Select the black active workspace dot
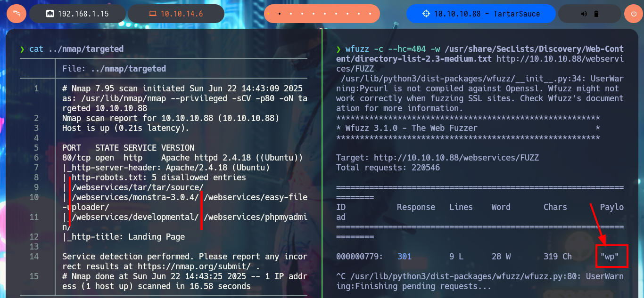 tap(279, 14)
